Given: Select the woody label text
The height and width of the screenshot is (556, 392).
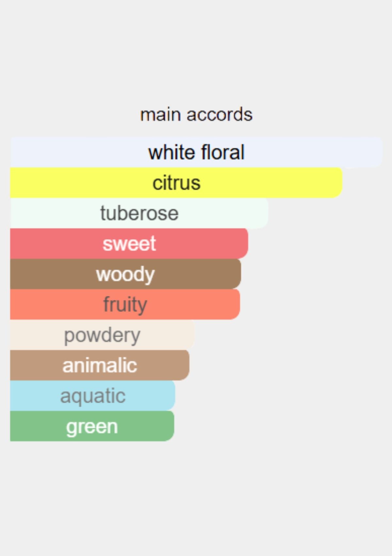Looking at the screenshot, I should (x=125, y=275).
